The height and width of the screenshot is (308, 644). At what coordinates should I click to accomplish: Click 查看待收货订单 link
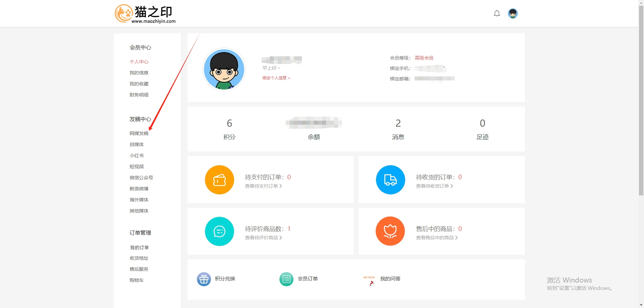tap(434, 186)
